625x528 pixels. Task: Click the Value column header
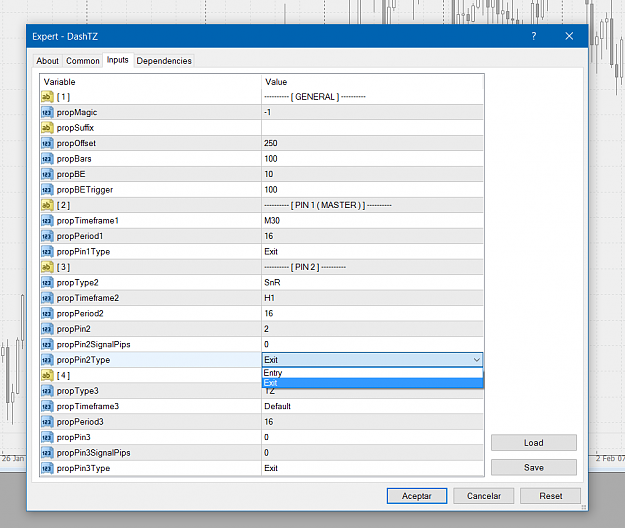click(372, 82)
